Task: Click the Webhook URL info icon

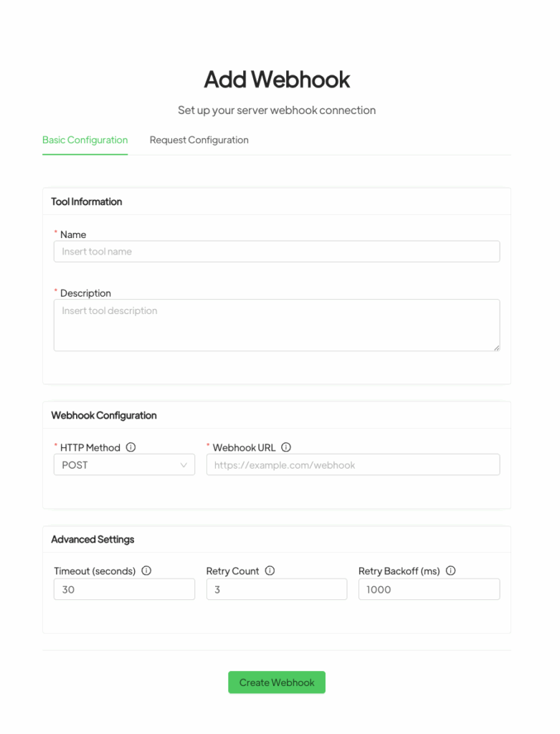Action: [286, 447]
